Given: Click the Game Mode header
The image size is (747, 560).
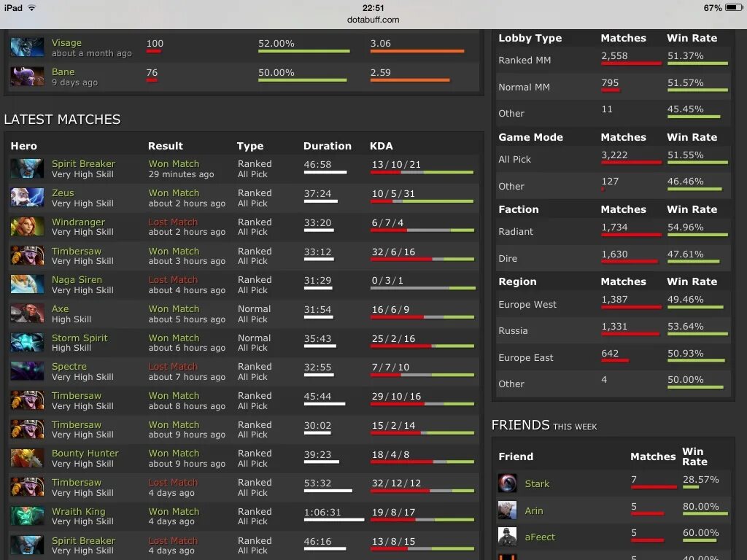Looking at the screenshot, I should click(531, 137).
